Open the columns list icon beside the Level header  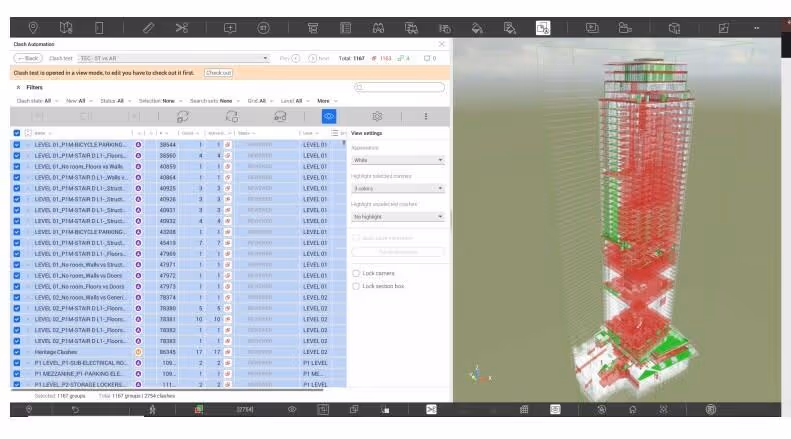pyautogui.click(x=334, y=133)
